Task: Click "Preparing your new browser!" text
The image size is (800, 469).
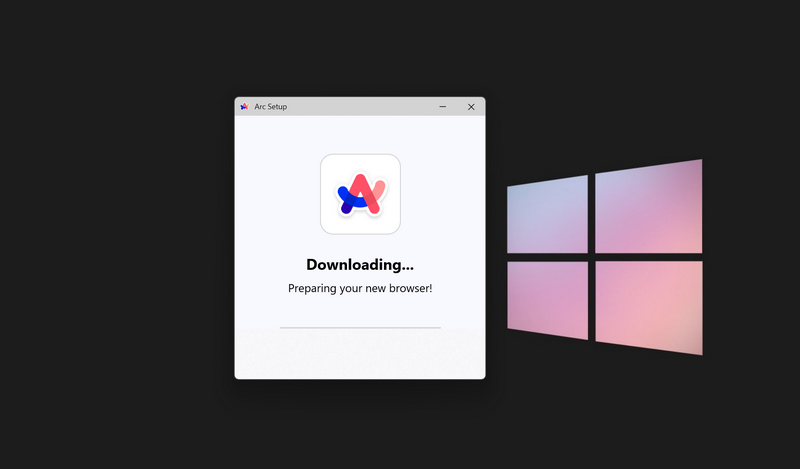Action: (x=360, y=288)
